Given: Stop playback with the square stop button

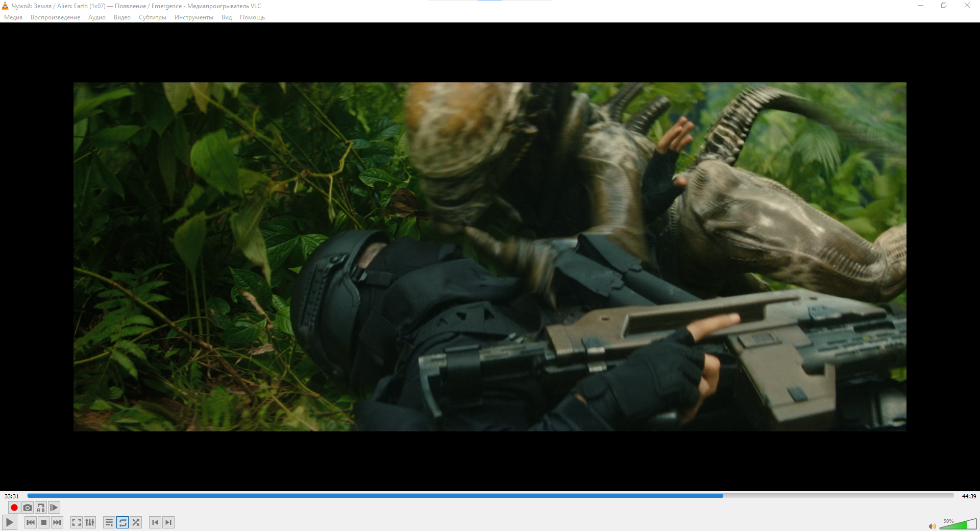Looking at the screenshot, I should [44, 522].
